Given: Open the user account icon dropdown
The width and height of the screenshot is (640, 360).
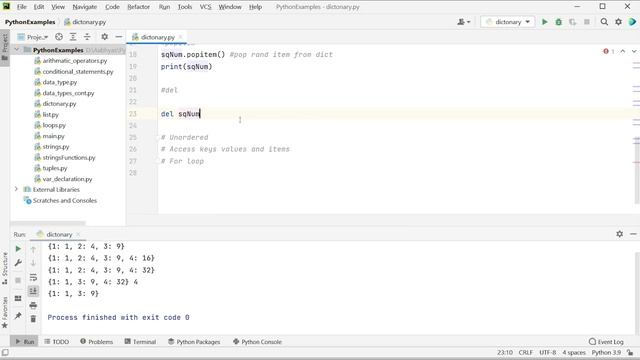Looking at the screenshot, I should (464, 22).
